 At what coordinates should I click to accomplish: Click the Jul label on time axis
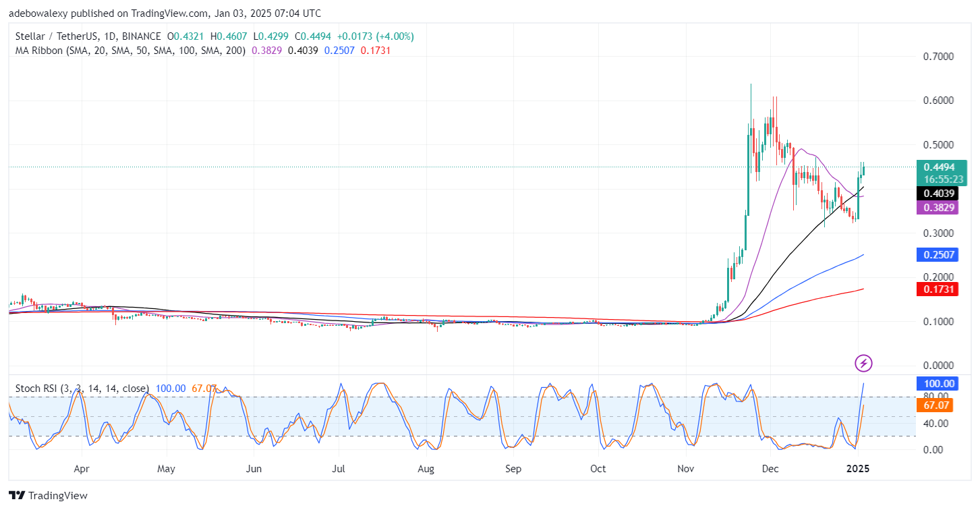tap(339, 468)
